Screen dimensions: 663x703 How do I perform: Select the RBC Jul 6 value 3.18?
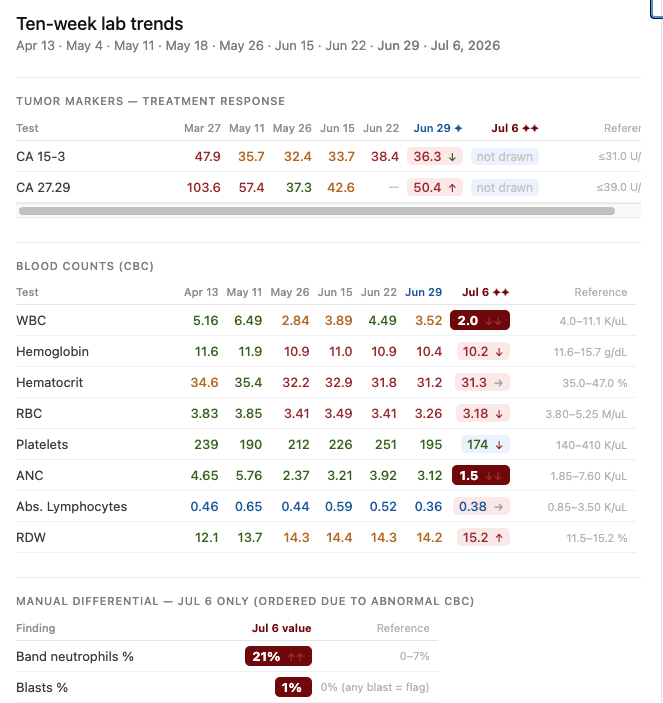coord(483,413)
